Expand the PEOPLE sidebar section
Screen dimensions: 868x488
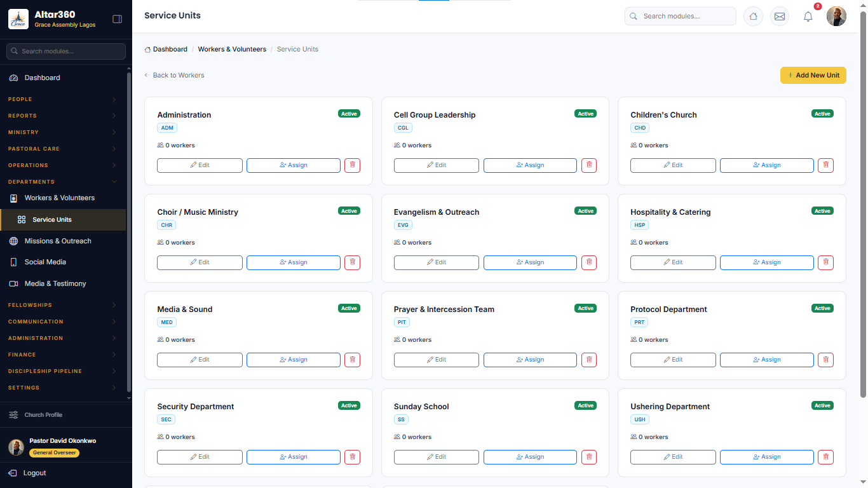tap(62, 99)
